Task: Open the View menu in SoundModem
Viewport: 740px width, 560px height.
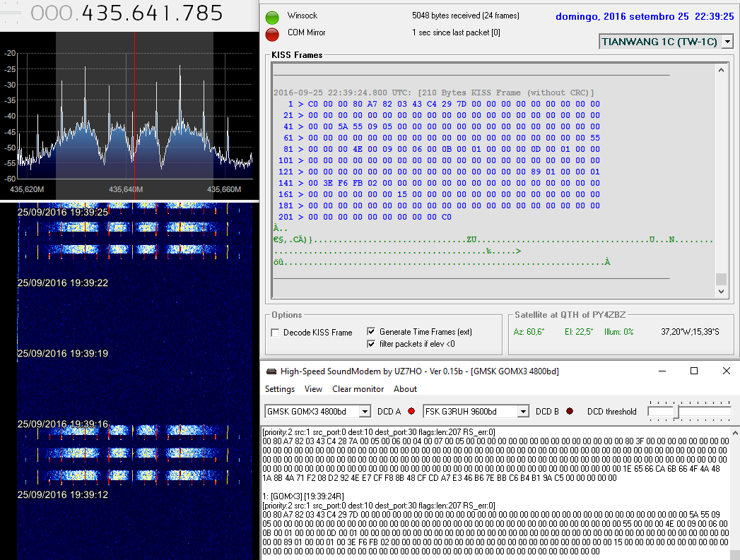Action: coord(313,389)
